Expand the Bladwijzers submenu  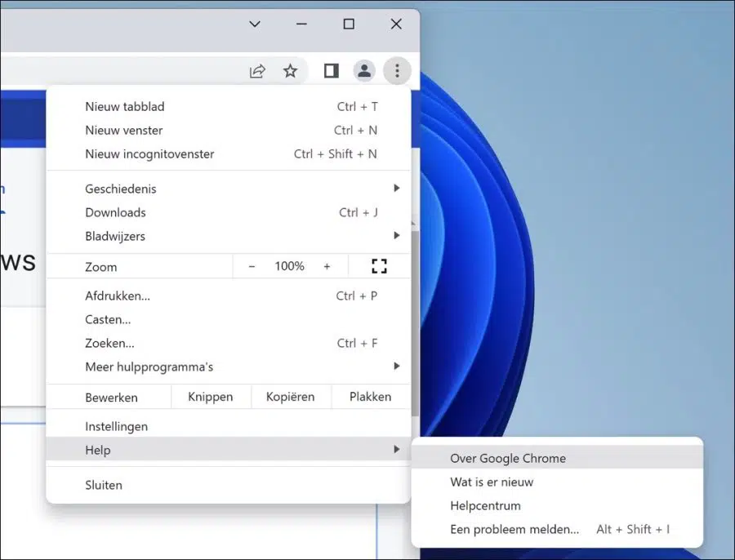229,236
